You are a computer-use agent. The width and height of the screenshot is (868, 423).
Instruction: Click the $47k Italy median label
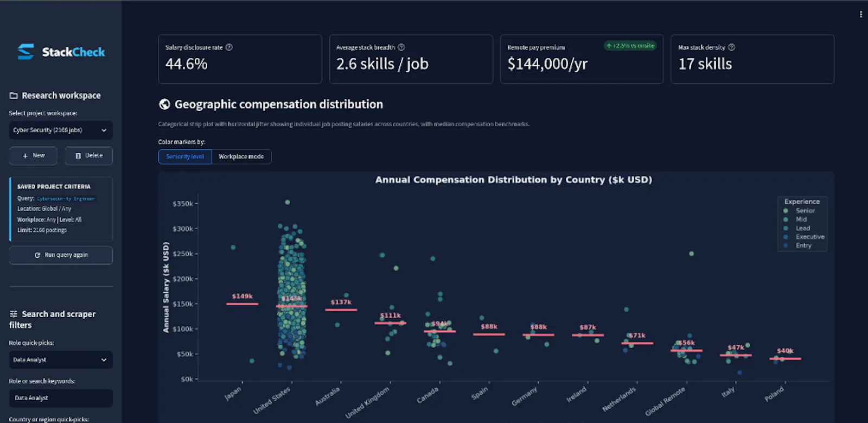tap(736, 347)
